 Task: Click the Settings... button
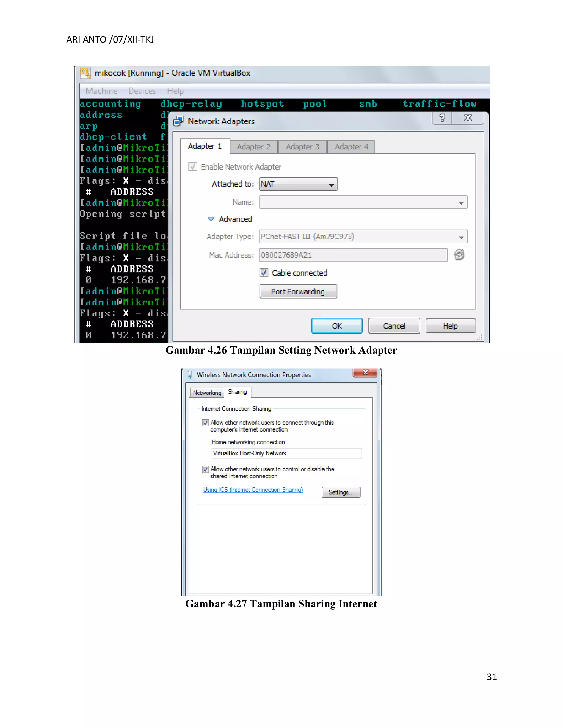pos(341,492)
